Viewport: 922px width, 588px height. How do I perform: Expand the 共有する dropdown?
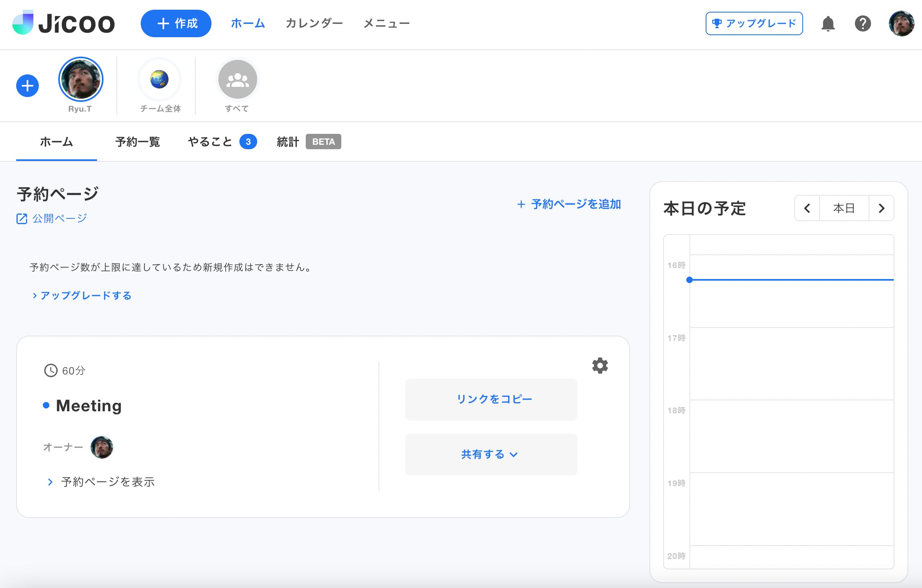(491, 455)
